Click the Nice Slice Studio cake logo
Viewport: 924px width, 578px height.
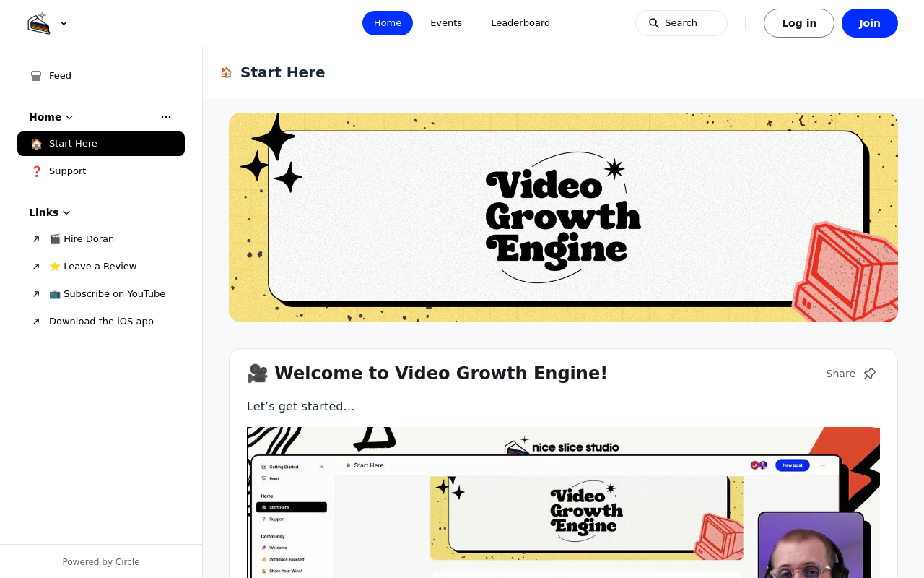click(39, 23)
